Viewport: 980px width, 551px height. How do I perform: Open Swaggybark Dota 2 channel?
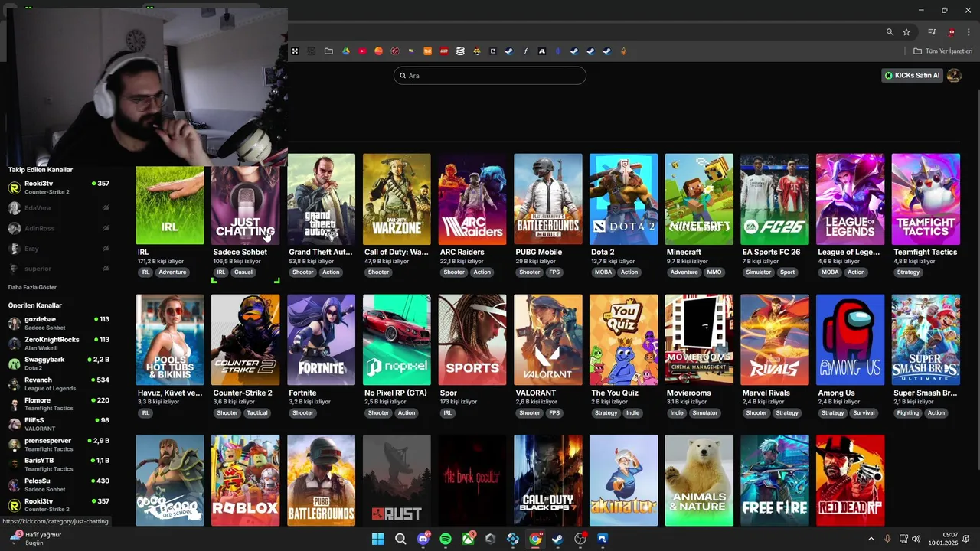(59, 364)
